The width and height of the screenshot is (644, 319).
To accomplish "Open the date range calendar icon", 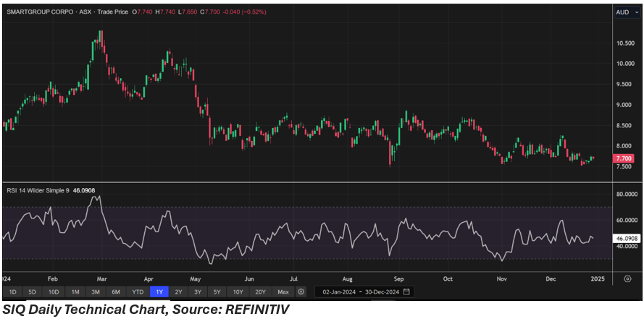I will [406, 292].
